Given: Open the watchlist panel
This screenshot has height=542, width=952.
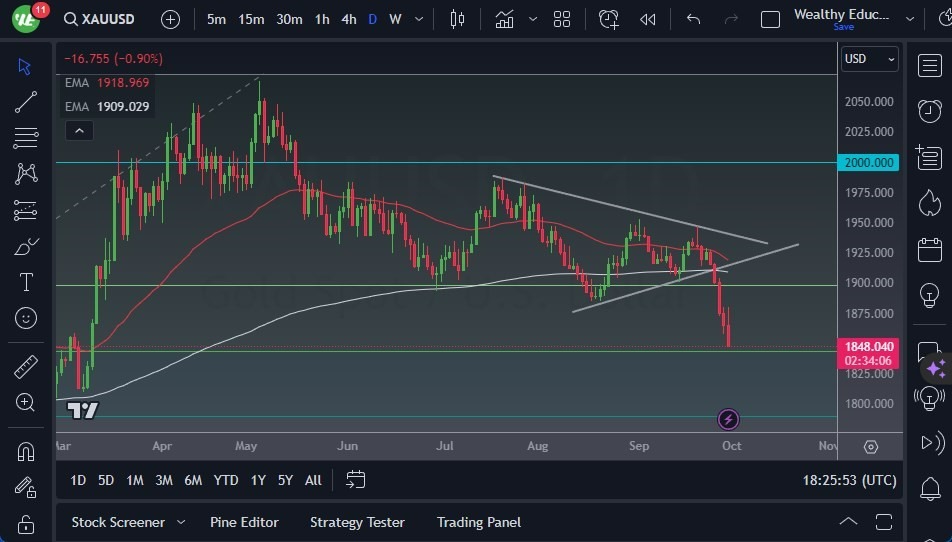Looking at the screenshot, I should coord(930,66).
